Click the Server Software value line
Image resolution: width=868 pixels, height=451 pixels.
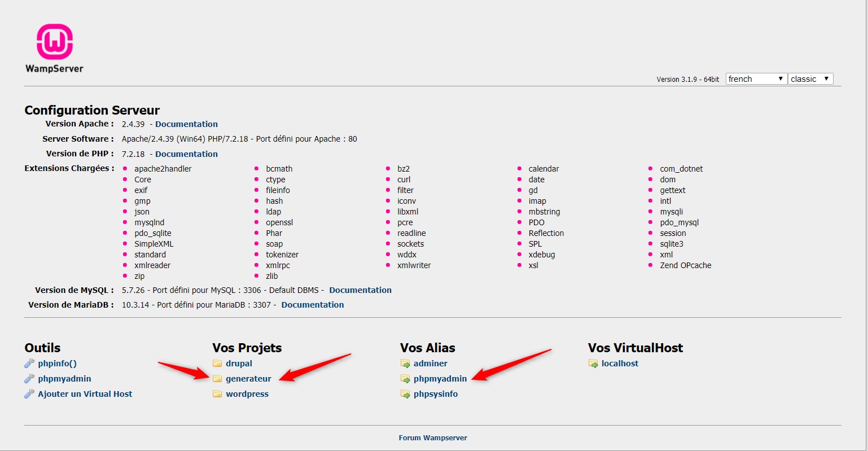tap(239, 139)
